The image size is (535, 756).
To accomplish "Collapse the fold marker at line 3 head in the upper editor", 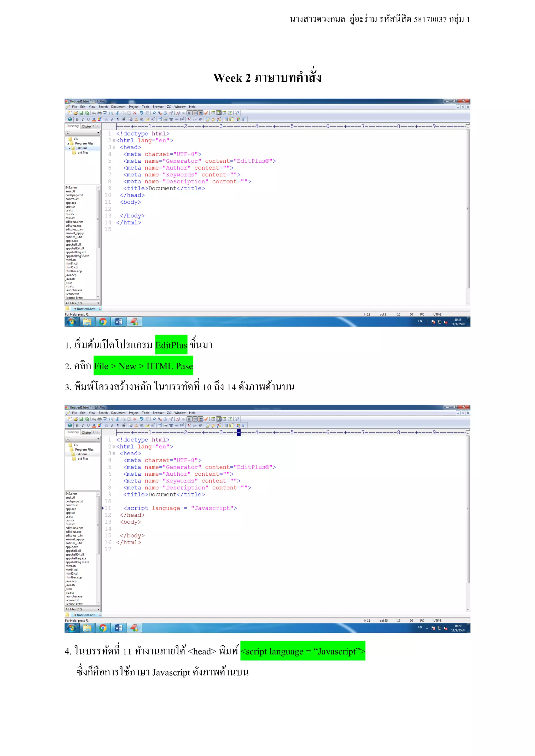I will point(114,147).
